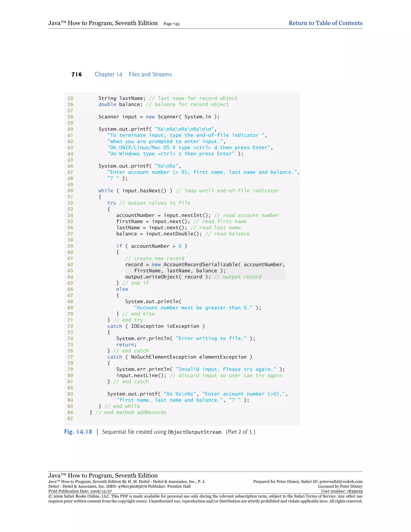
Task: Click the Page 743 label
Action: point(171,24)
